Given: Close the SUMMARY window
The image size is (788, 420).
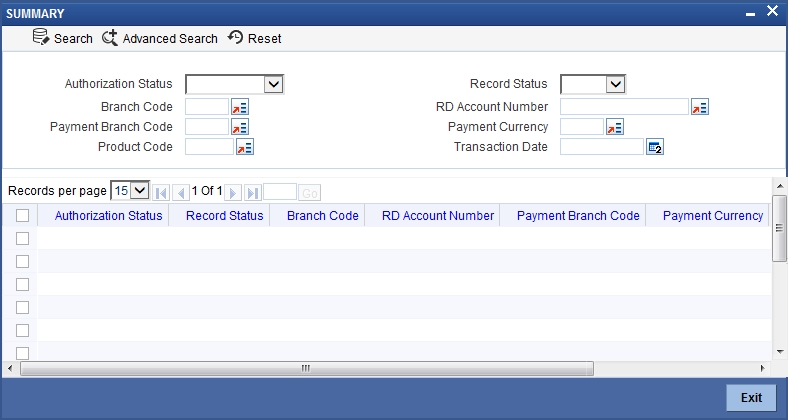Looking at the screenshot, I should pos(772,11).
